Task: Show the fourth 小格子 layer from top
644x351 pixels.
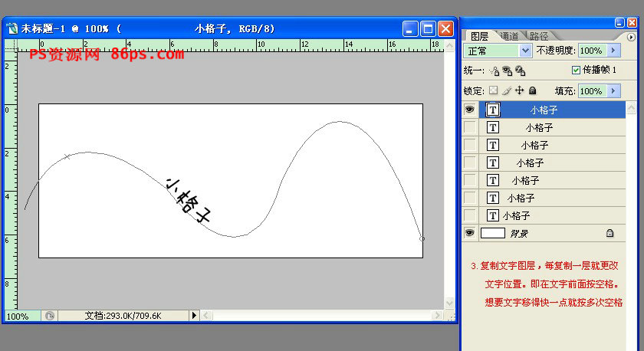Action: click(469, 162)
